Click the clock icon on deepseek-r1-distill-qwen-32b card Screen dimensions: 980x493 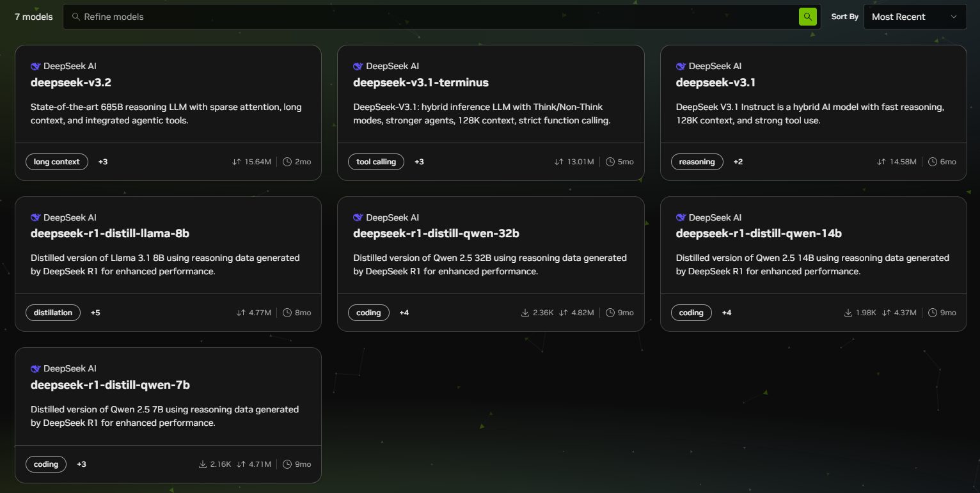610,313
